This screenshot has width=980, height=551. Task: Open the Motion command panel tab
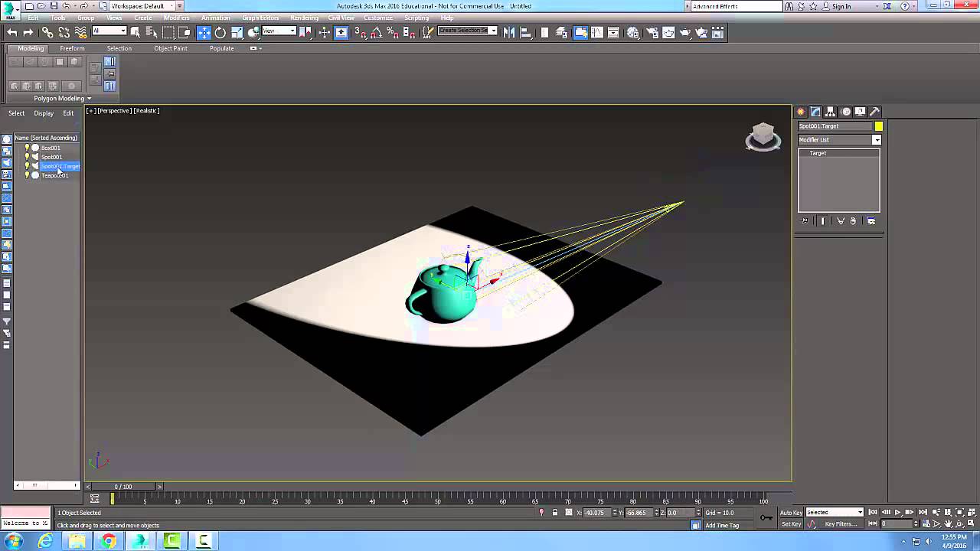(846, 112)
